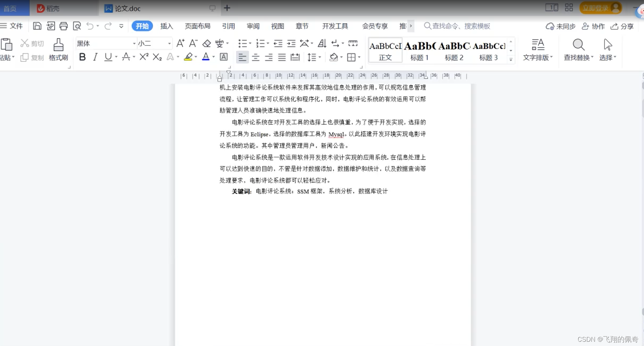Switch to the 引用 tab

(x=228, y=26)
